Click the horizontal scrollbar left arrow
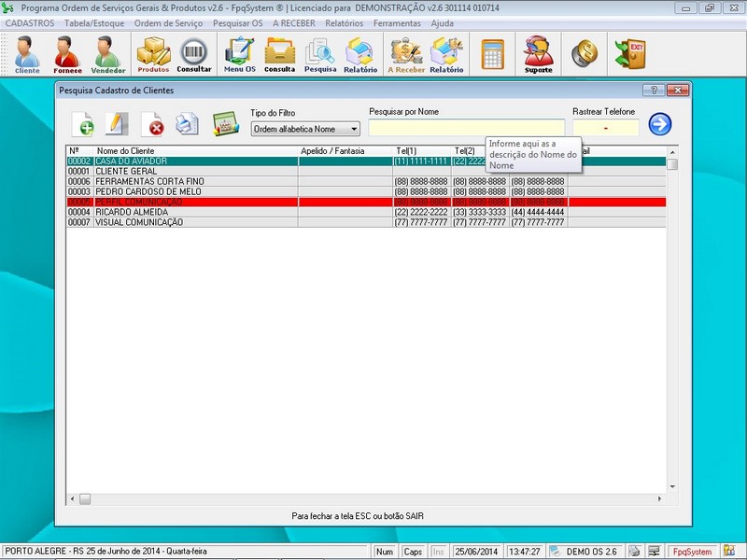Image resolution: width=747 pixels, height=560 pixels. (72, 499)
